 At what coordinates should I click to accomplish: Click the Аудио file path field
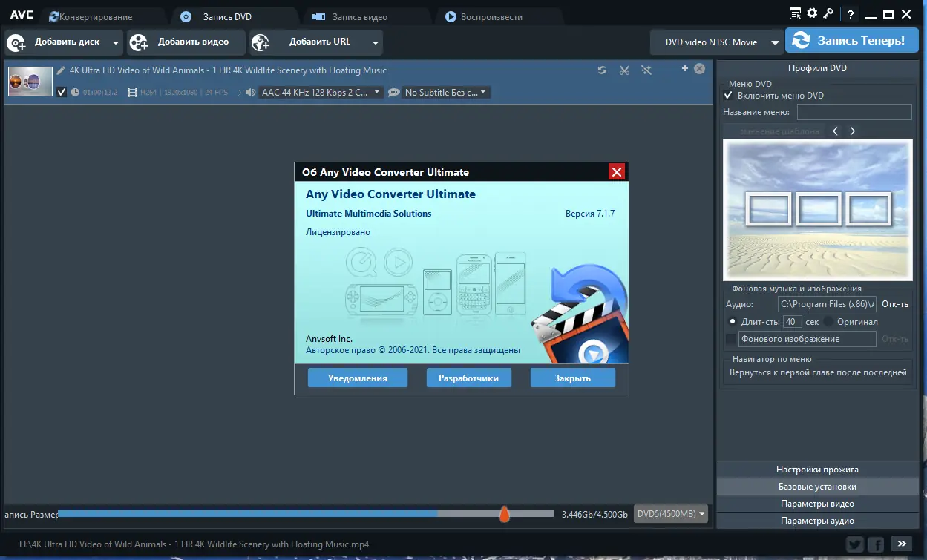pos(827,304)
